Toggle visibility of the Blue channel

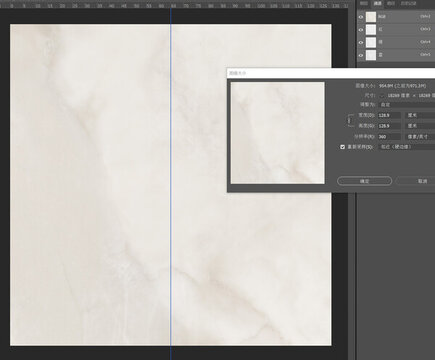click(x=361, y=55)
